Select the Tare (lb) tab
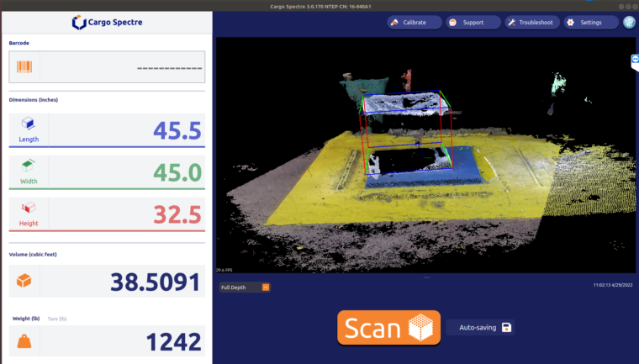Screen dimensions: 639x364 (57, 319)
